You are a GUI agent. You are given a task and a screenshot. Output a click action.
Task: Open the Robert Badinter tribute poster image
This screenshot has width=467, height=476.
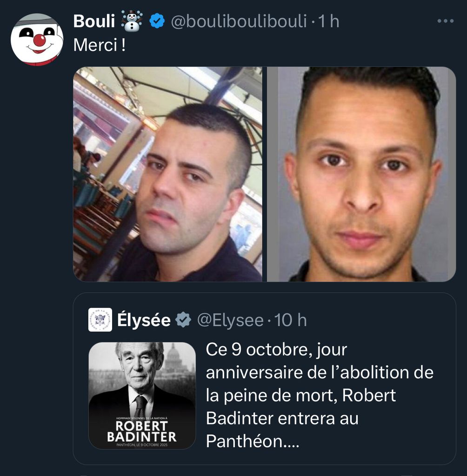click(142, 396)
